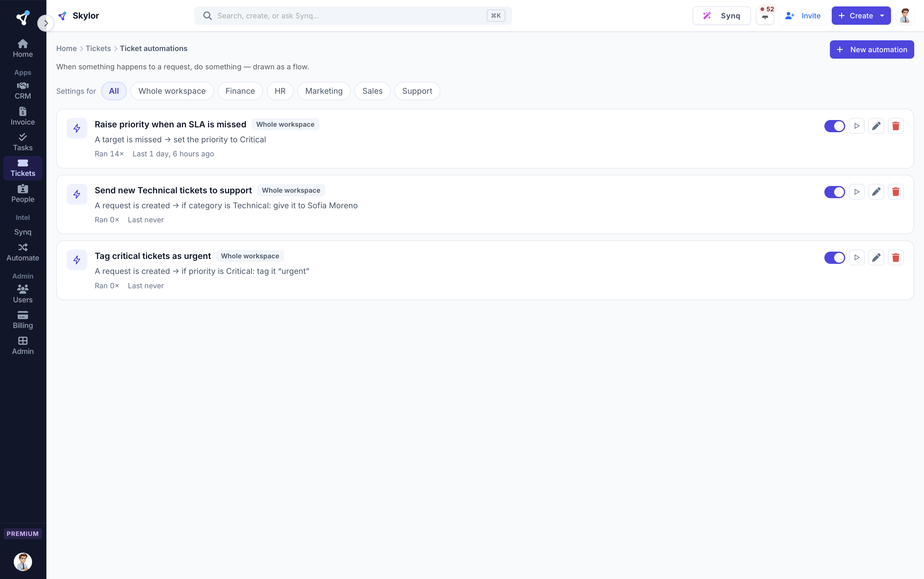The height and width of the screenshot is (579, 924).
Task: Open the Synq assistant button
Action: tap(722, 16)
